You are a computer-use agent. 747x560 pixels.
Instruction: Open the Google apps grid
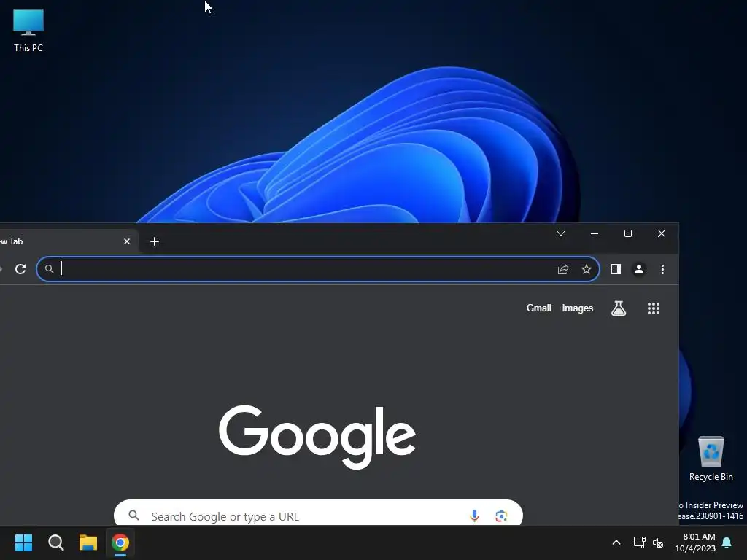tap(654, 308)
